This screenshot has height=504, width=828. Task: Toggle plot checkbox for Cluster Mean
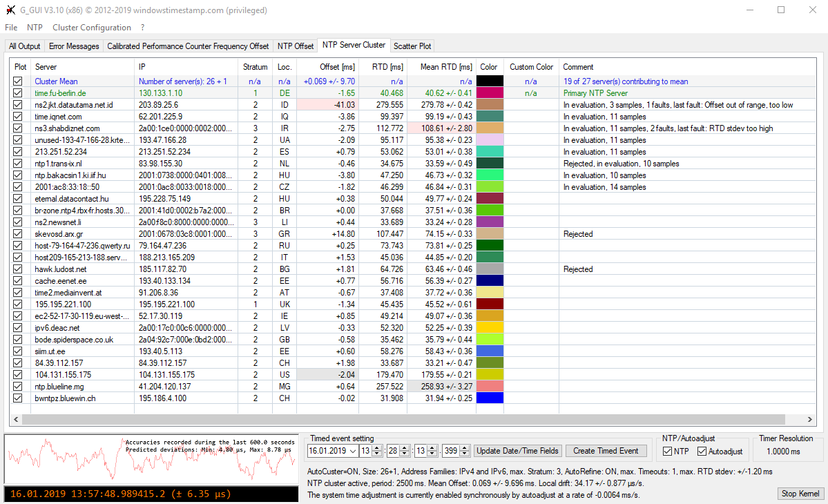[x=18, y=81]
